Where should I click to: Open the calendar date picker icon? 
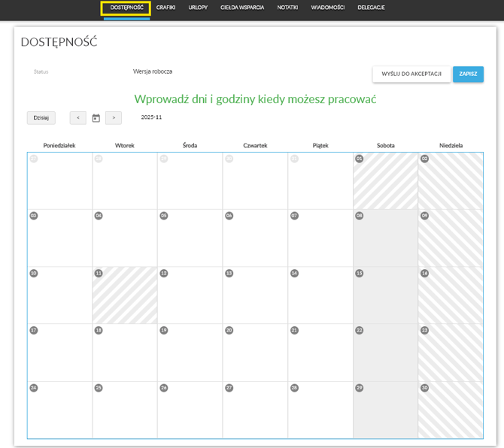[96, 118]
